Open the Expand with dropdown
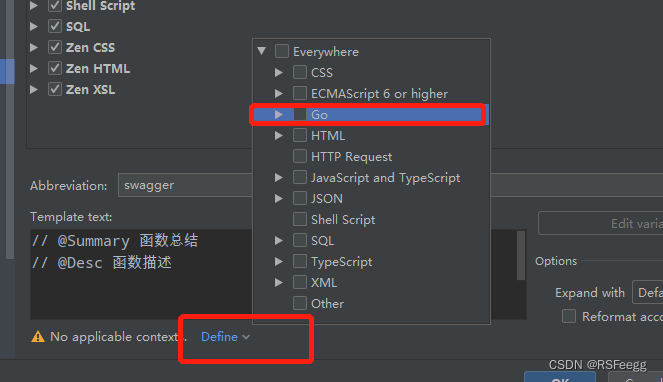663x382 pixels. [647, 292]
